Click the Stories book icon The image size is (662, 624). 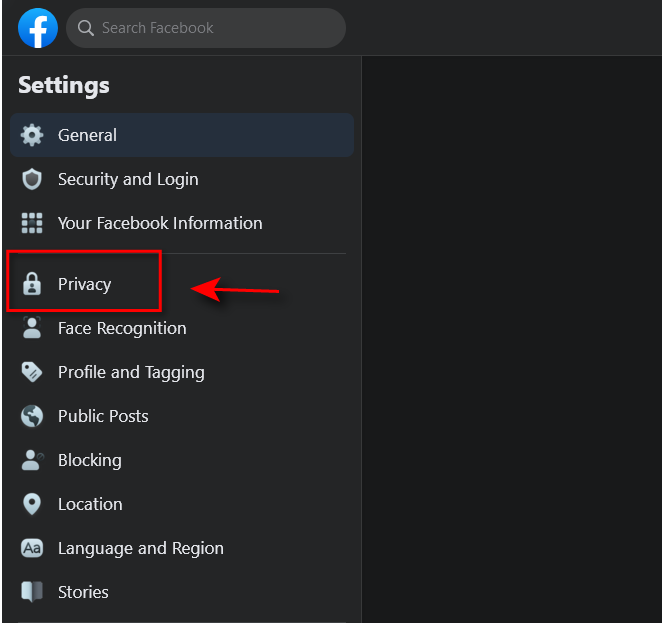point(32,592)
